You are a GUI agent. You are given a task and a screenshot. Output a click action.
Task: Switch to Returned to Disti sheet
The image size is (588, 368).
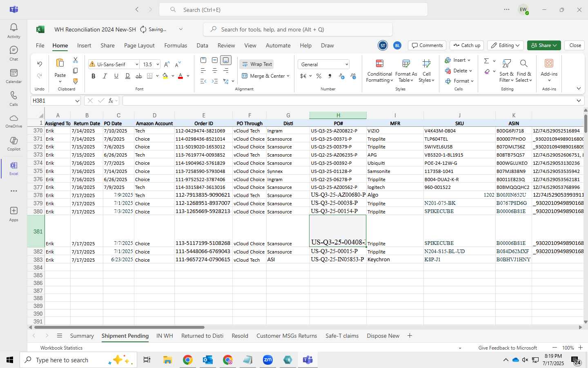[x=202, y=336]
